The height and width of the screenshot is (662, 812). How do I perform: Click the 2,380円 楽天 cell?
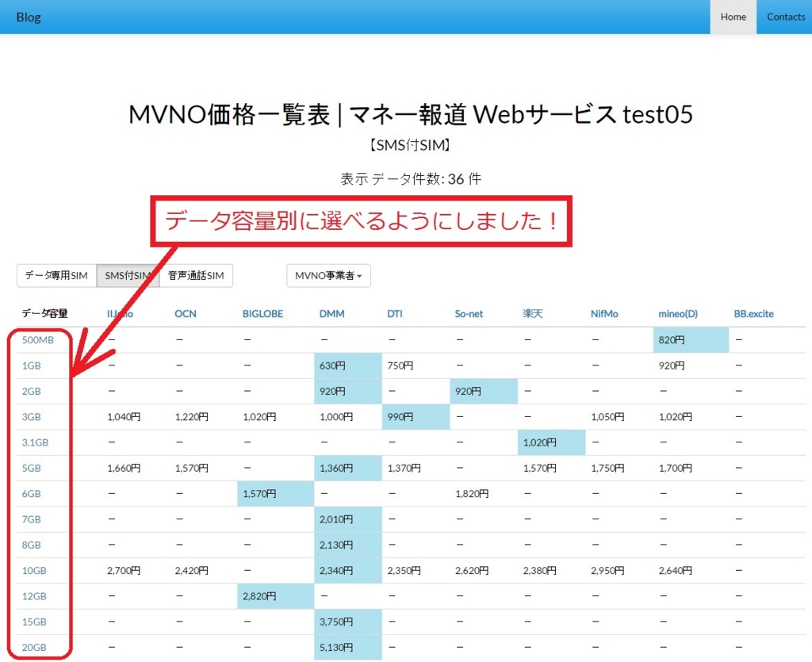click(x=552, y=571)
